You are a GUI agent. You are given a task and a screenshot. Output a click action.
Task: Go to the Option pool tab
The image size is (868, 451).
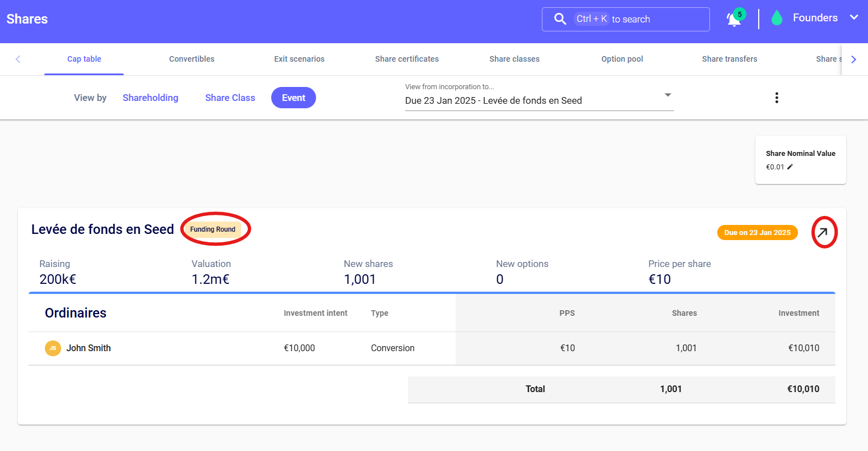[x=622, y=59]
